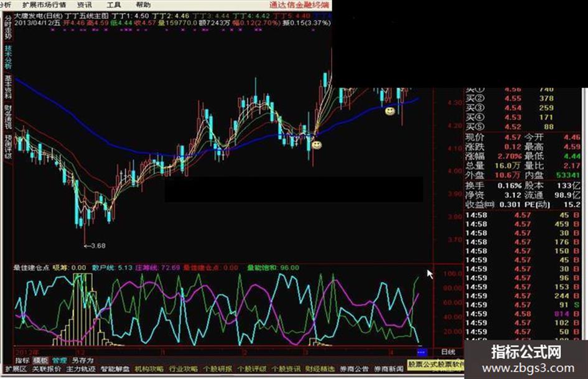Image resolution: width=588 pixels, height=379 pixels.
Task: Click the 2013/04/12/五 date readout
Action: tap(37, 23)
